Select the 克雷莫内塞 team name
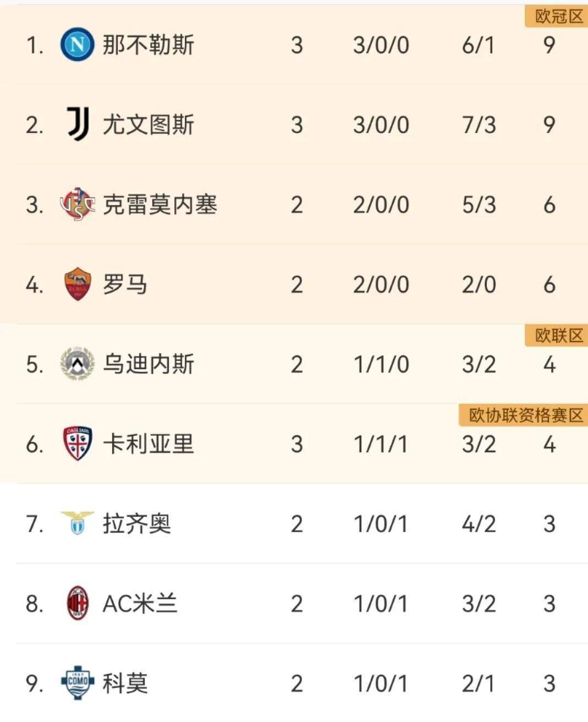588x722 pixels. point(160,205)
